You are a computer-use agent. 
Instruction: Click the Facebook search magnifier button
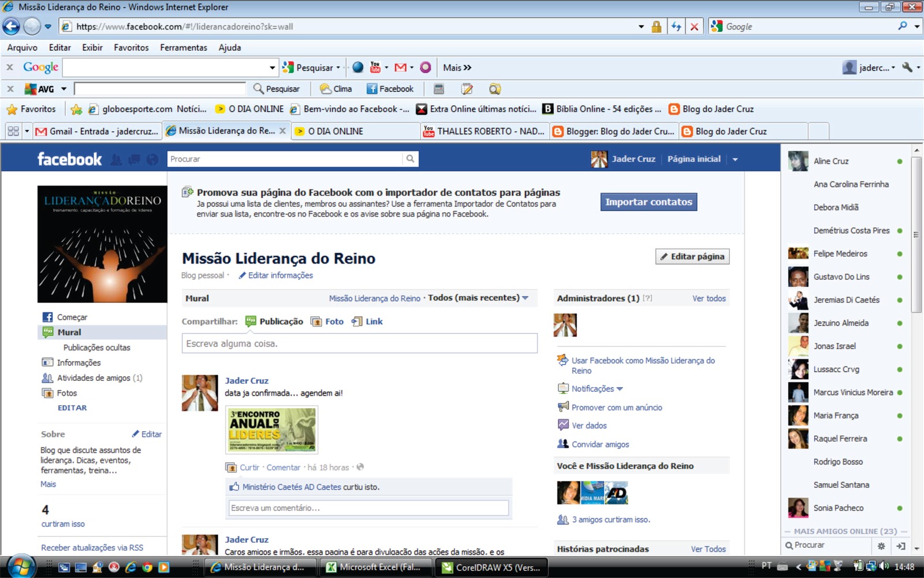pos(410,159)
